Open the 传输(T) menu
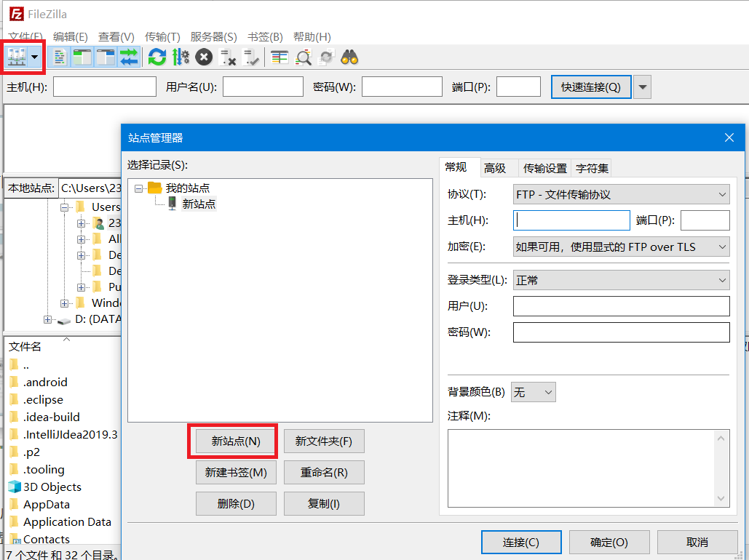This screenshot has width=749, height=560. click(x=162, y=37)
